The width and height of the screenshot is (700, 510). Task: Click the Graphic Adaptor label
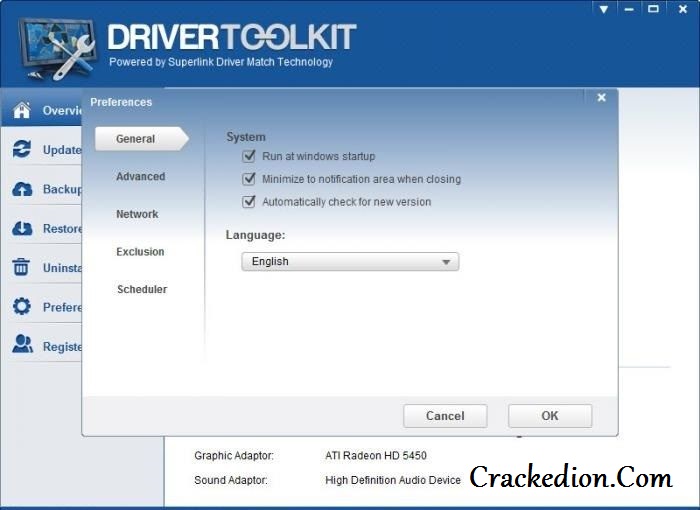(234, 456)
